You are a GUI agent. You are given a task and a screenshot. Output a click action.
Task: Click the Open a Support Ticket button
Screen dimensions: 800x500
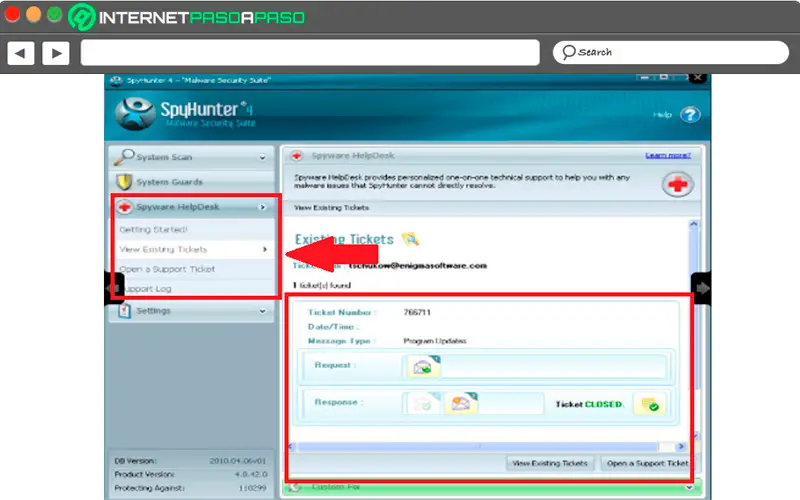(x=647, y=463)
